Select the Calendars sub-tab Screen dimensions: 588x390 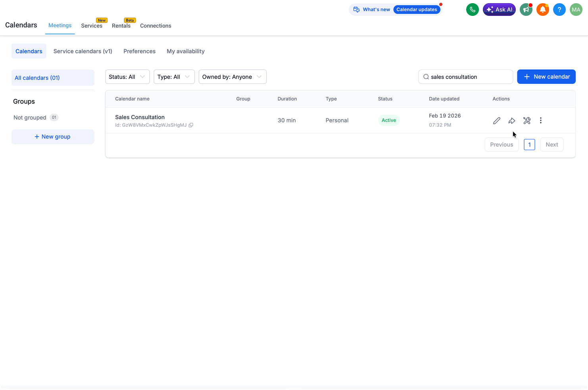click(29, 51)
